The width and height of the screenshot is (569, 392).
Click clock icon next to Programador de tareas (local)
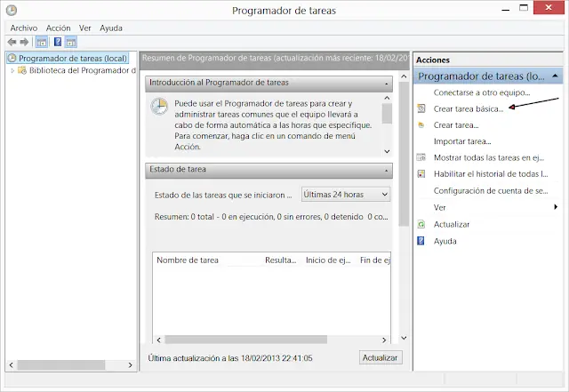point(12,58)
